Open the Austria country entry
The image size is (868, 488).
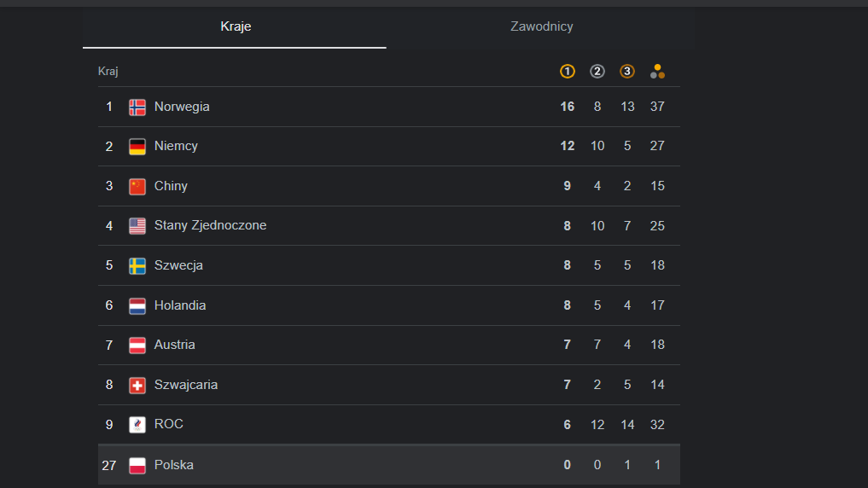[x=388, y=345]
